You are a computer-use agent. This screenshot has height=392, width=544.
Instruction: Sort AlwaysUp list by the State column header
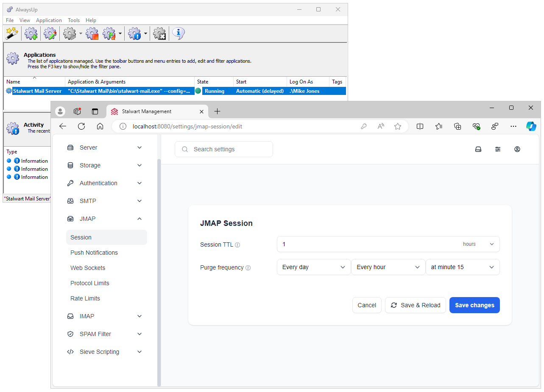(x=214, y=82)
